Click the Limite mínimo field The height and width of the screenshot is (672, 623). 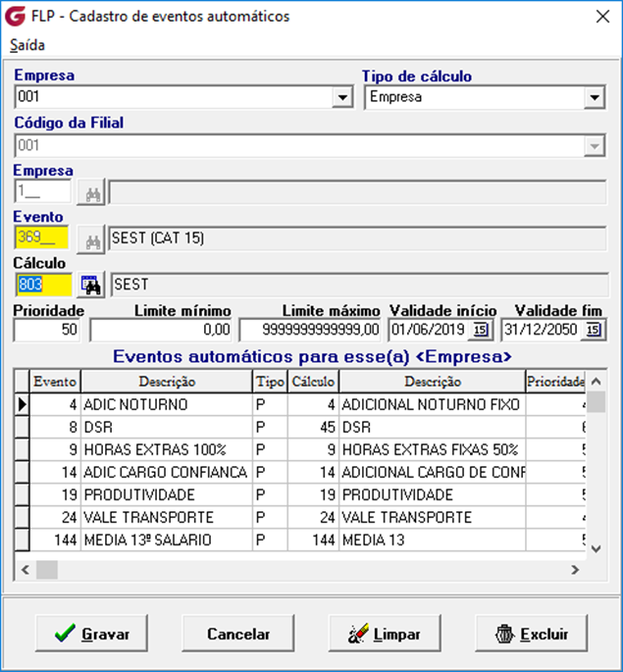[161, 330]
